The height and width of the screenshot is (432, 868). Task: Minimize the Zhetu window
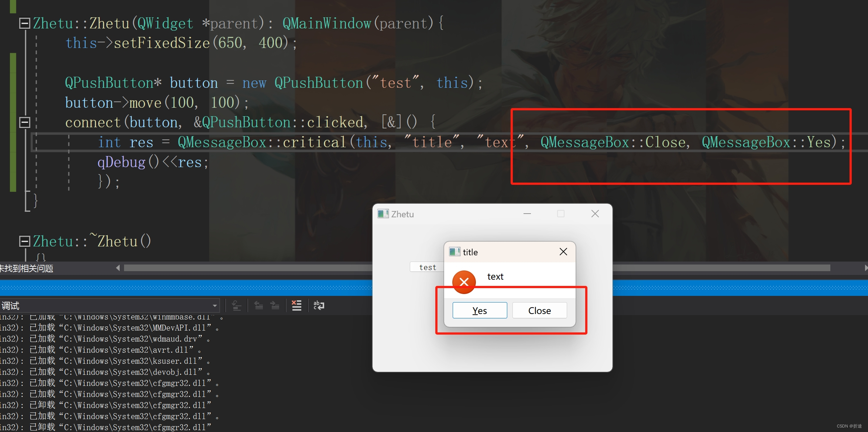(527, 214)
